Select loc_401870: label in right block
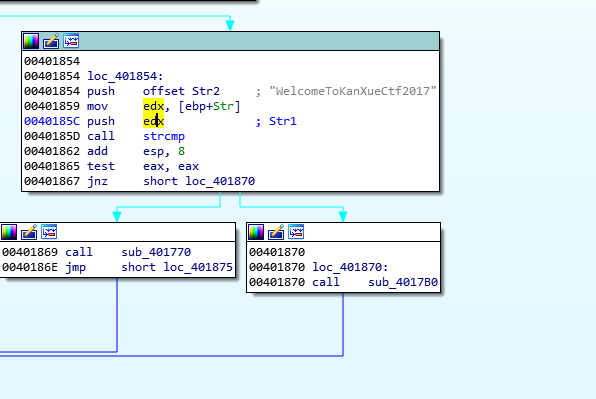The width and height of the screenshot is (596, 399). [350, 267]
